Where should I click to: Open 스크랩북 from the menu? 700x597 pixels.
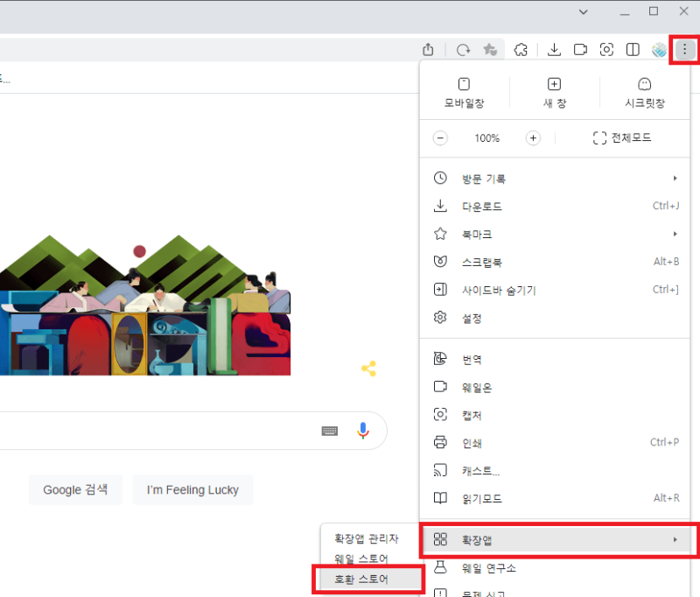coord(555,262)
